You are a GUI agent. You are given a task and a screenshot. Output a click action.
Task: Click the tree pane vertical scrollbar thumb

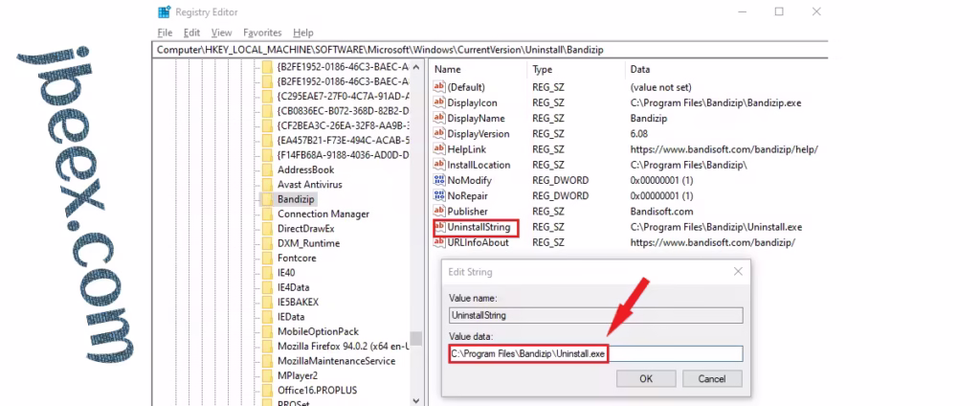(417, 338)
